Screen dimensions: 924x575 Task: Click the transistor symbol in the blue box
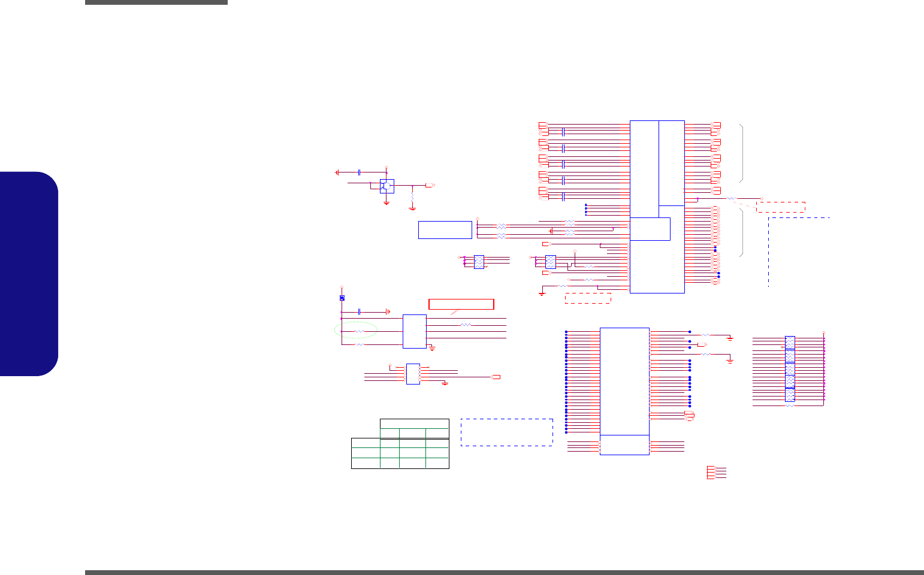[x=386, y=186]
